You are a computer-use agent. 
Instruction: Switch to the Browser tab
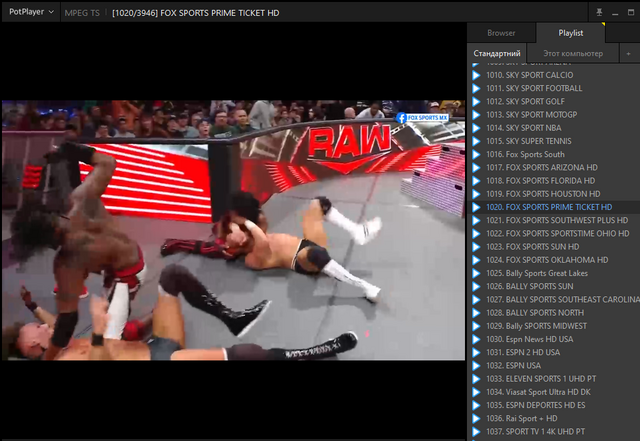click(x=501, y=33)
